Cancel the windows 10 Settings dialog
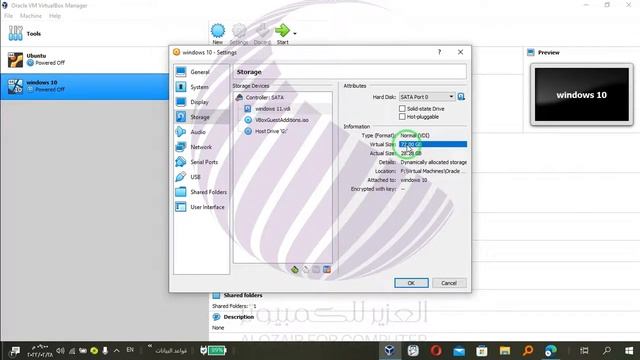Viewport: 640px width, 360px height. coord(449,283)
